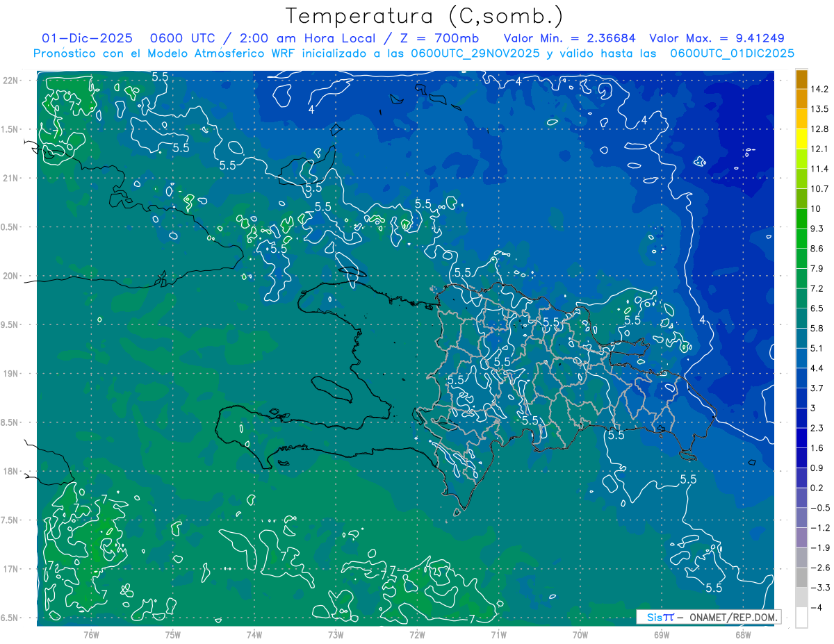The width and height of the screenshot is (834, 644).
Task: Click the colorbar value '-0.5'
Action: [x=821, y=508]
